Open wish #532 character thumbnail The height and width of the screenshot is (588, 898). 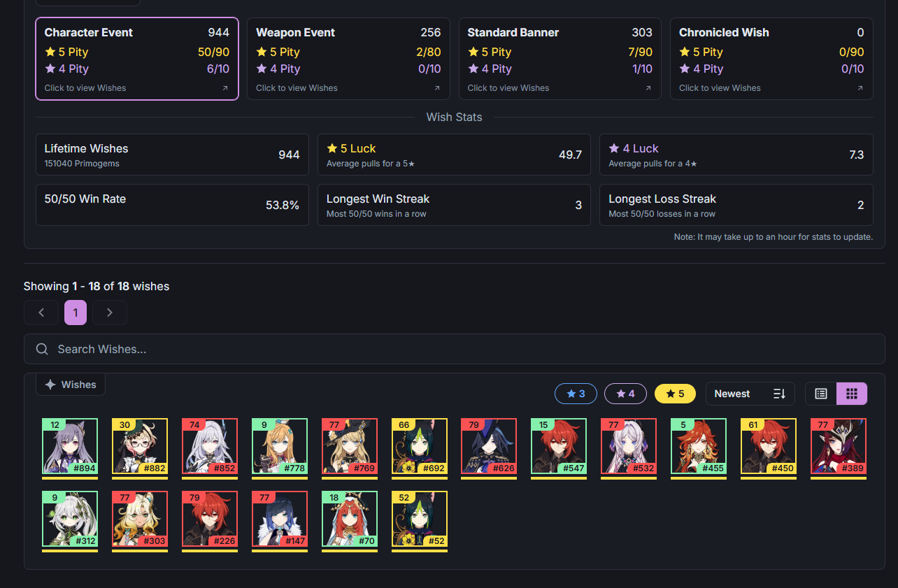[629, 446]
